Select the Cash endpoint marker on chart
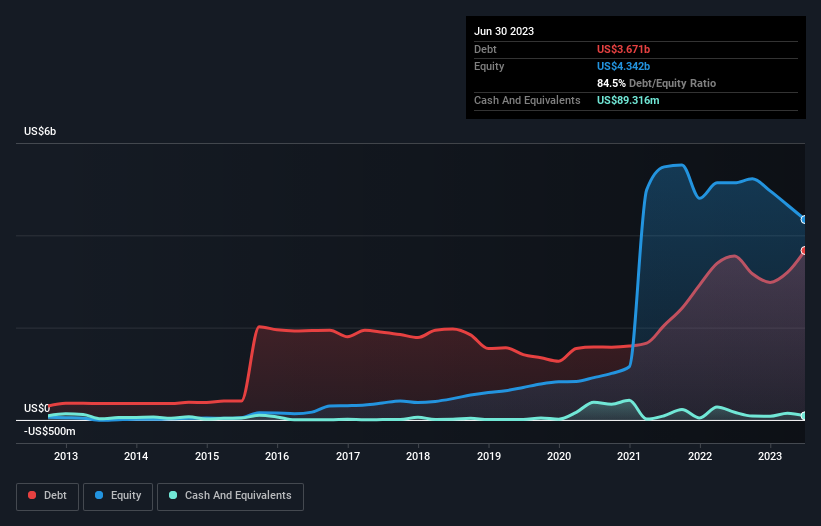Image resolution: width=821 pixels, height=526 pixels. coord(804,416)
